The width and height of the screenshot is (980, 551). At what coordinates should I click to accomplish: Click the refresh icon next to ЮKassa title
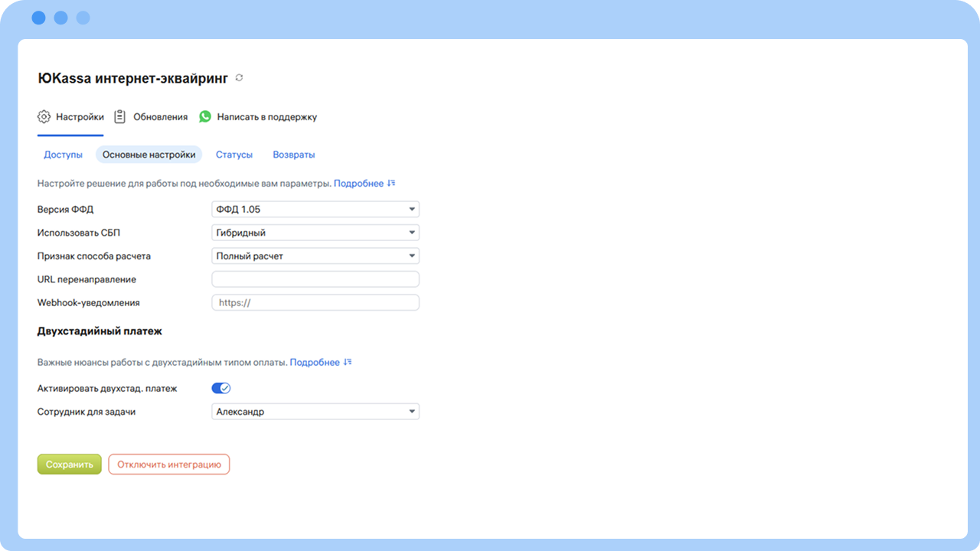pos(239,78)
